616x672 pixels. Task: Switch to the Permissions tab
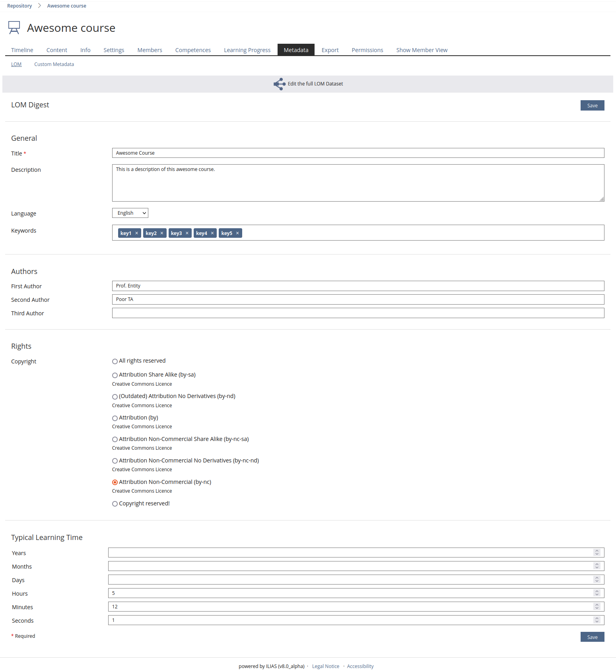point(367,50)
